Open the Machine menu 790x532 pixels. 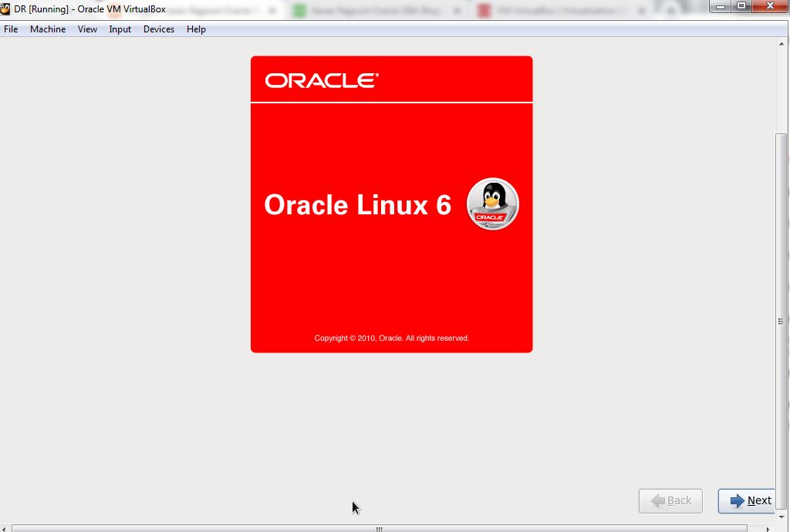tap(48, 29)
